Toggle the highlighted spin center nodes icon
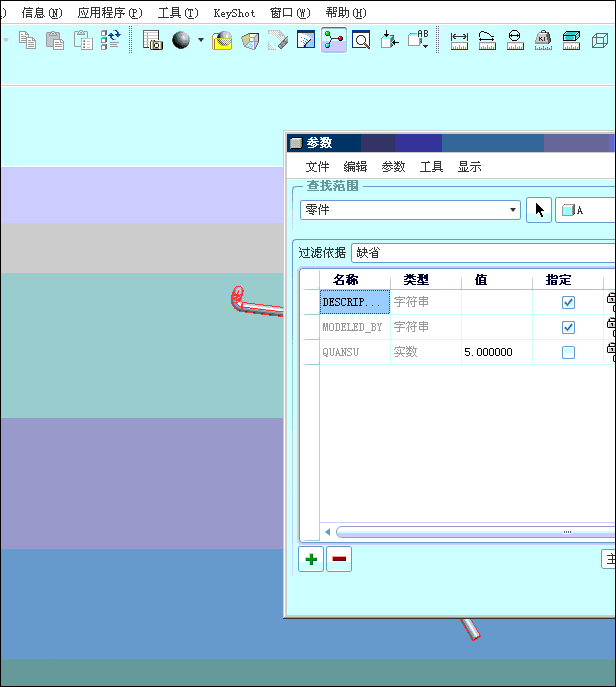 pos(334,40)
